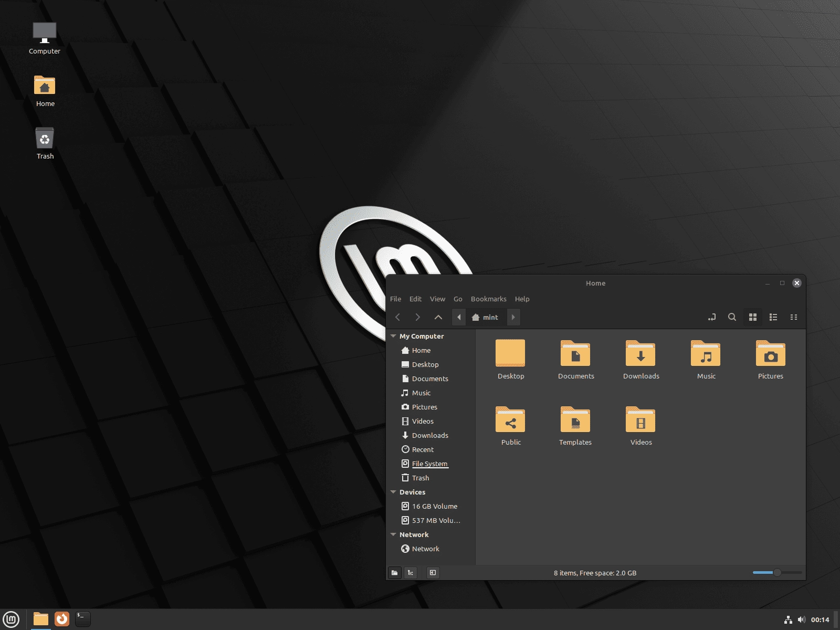Select Downloads in the sidebar
The height and width of the screenshot is (630, 840).
pos(432,435)
